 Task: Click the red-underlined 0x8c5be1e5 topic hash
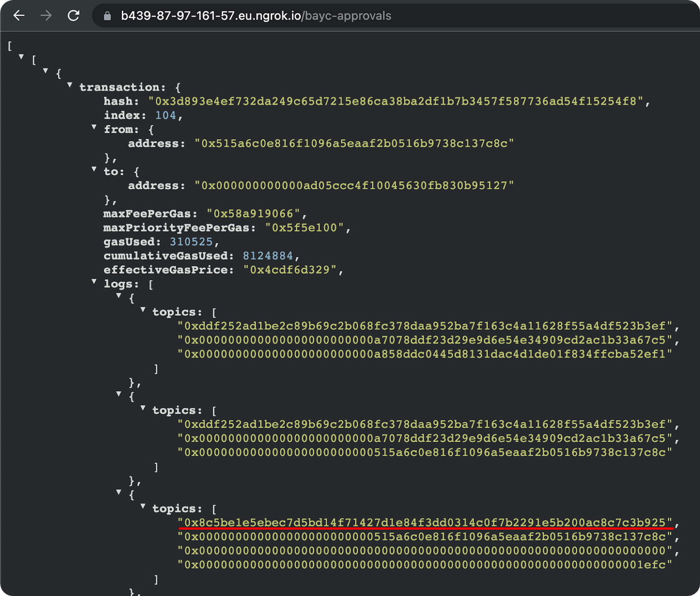pyautogui.click(x=425, y=523)
